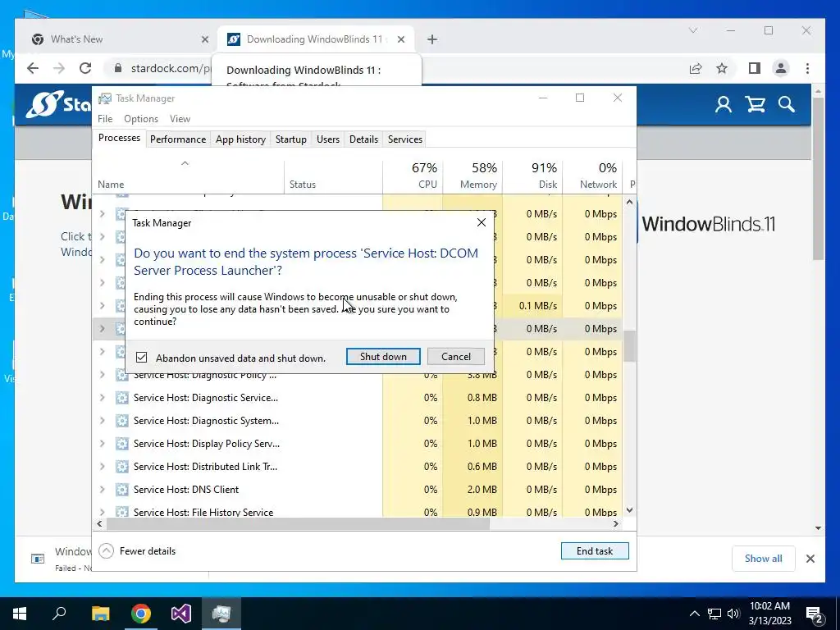Go forward in Chrome browser

coord(59,68)
